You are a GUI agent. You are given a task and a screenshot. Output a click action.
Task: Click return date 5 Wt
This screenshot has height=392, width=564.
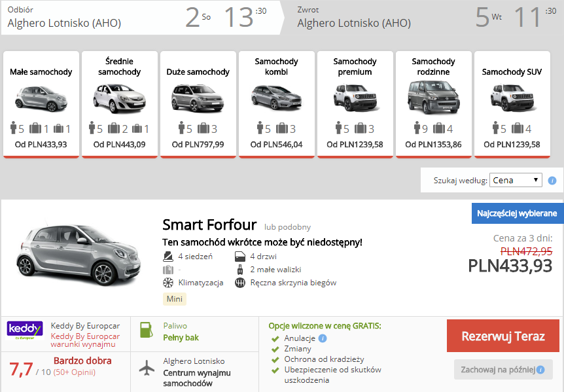point(488,17)
